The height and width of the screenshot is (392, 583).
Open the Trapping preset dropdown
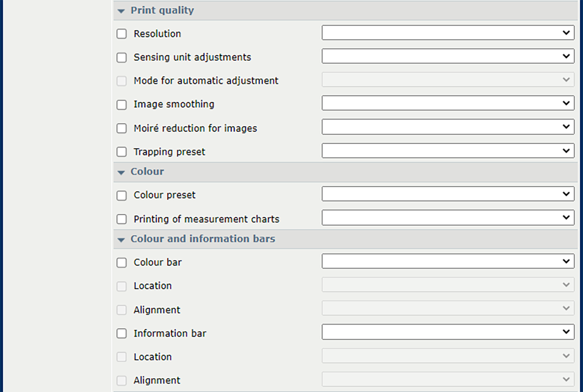tap(448, 151)
